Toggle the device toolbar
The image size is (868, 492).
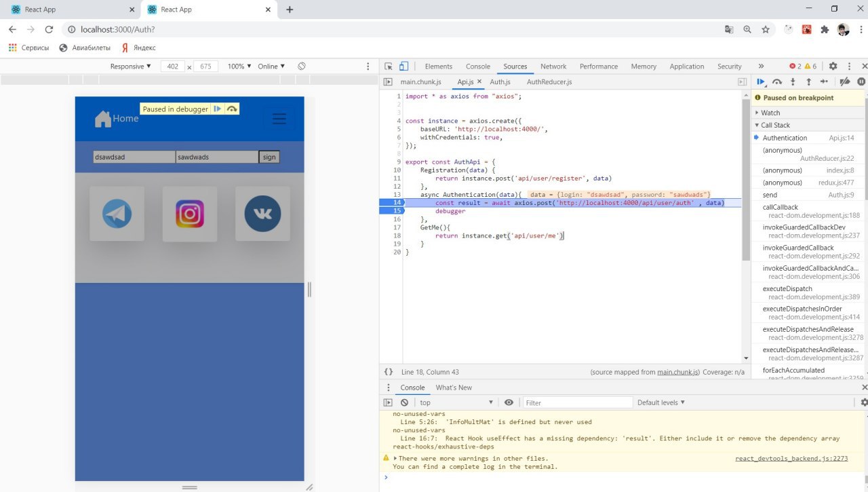click(x=403, y=67)
